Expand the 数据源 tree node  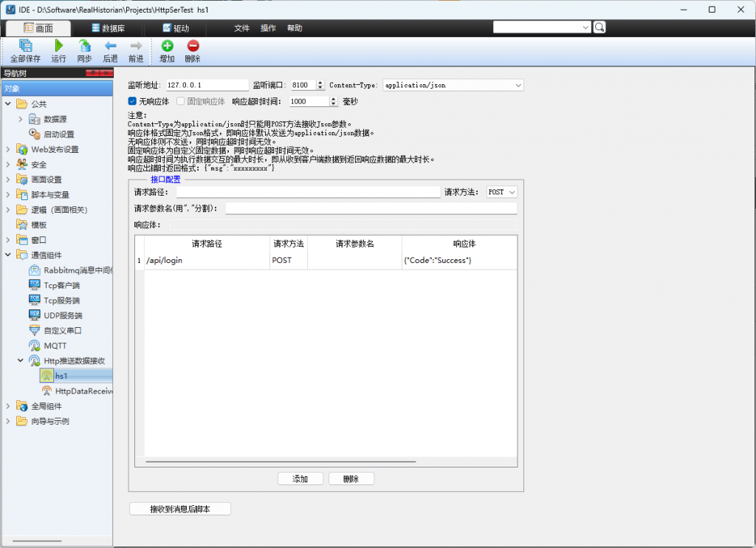[20, 119]
